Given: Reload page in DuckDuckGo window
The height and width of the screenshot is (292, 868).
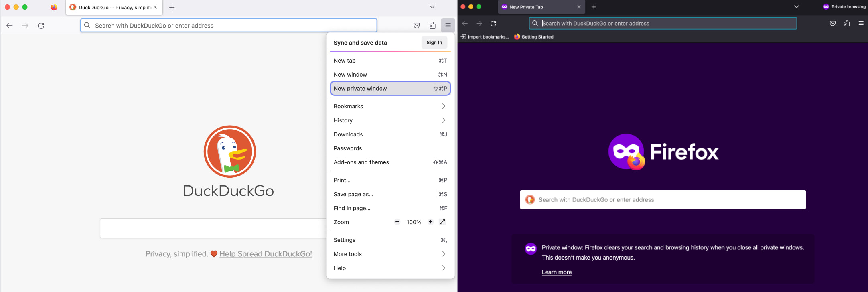Looking at the screenshot, I should (41, 26).
